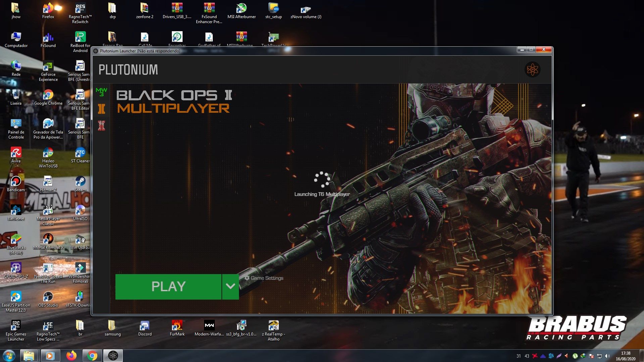Open Hasleo WinToUSB shortcut
The image size is (644, 362).
pyautogui.click(x=48, y=158)
